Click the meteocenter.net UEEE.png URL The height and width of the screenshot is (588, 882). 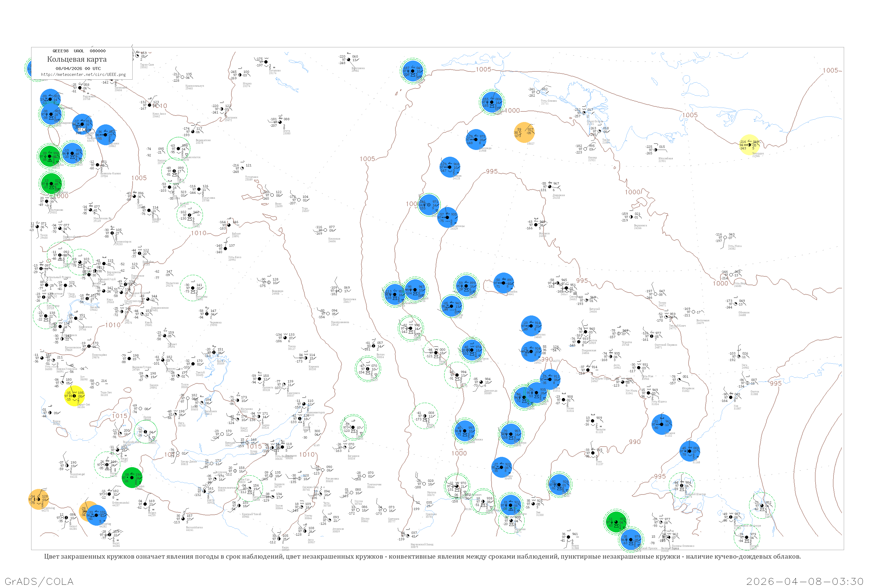pyautogui.click(x=83, y=75)
